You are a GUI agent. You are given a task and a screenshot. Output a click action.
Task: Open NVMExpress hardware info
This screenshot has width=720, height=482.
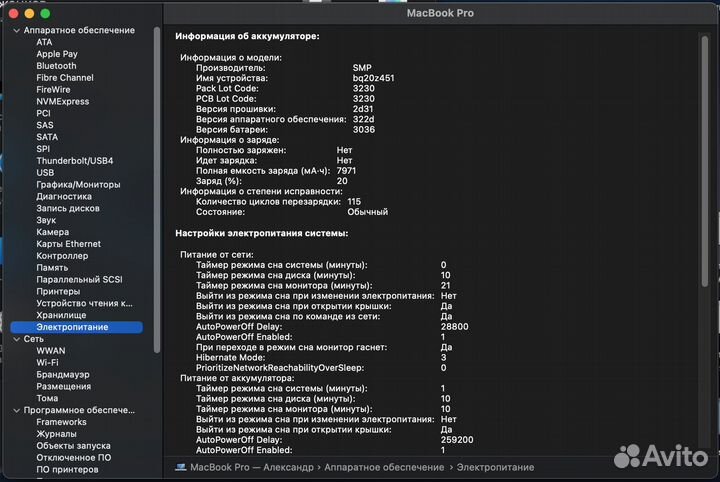click(x=62, y=101)
